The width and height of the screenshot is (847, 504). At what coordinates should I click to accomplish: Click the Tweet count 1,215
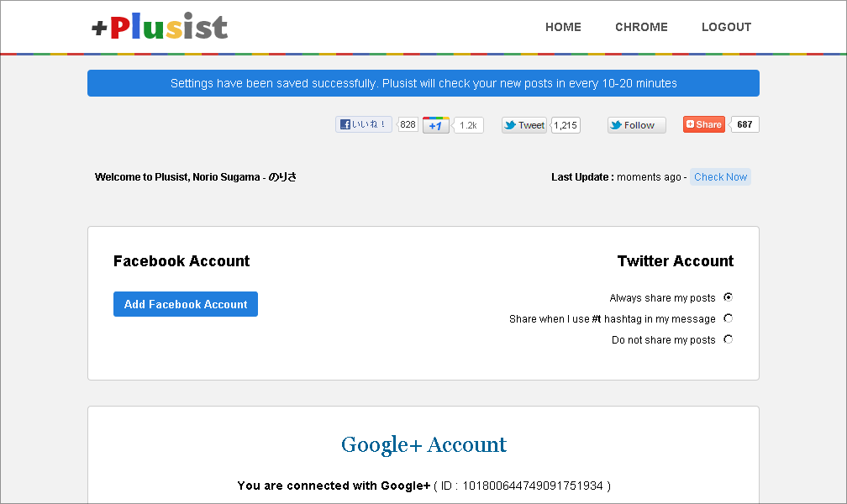[x=566, y=125]
